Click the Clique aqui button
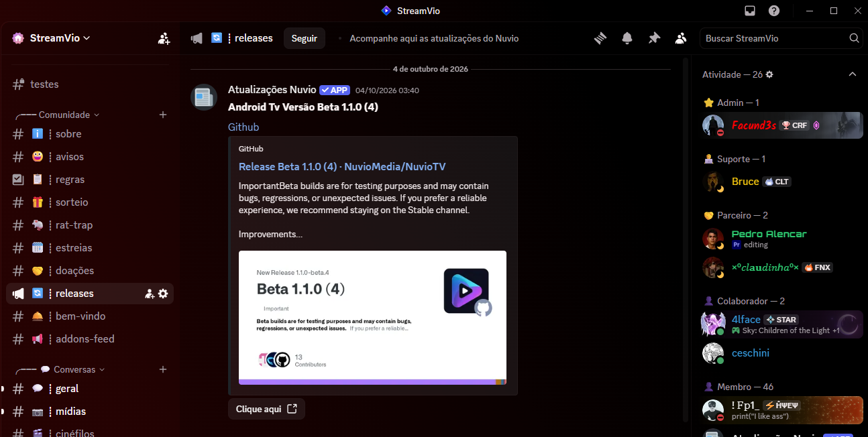This screenshot has height=437, width=868. coord(266,409)
